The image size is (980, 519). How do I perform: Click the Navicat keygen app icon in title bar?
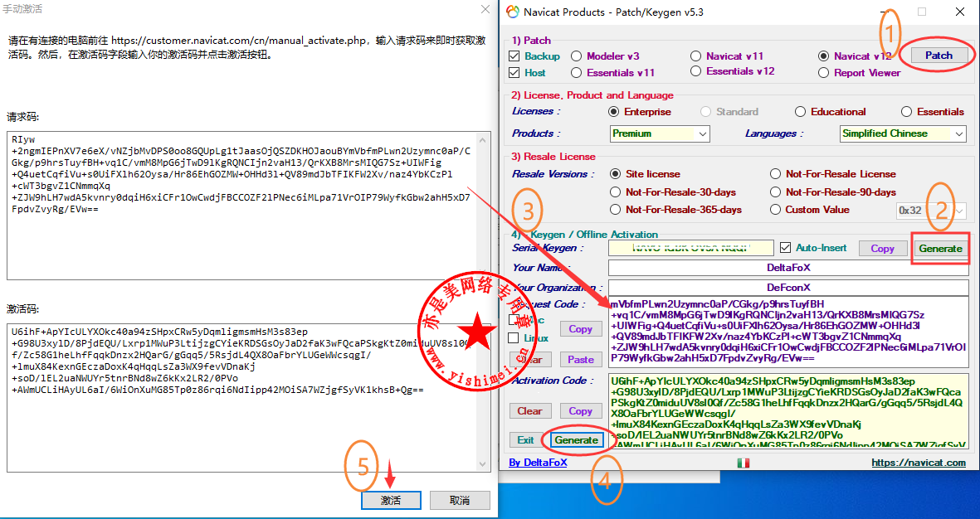click(513, 12)
